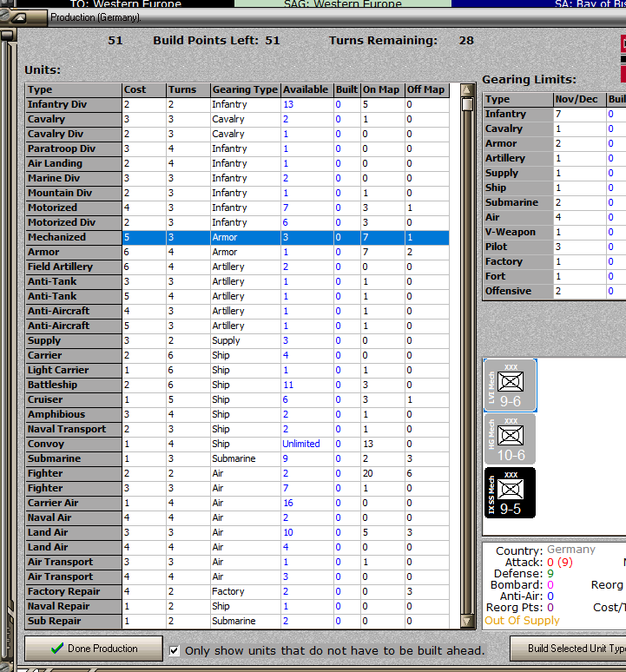Select the Naval Repair unit row
This screenshot has width=626, height=672.
(237, 606)
